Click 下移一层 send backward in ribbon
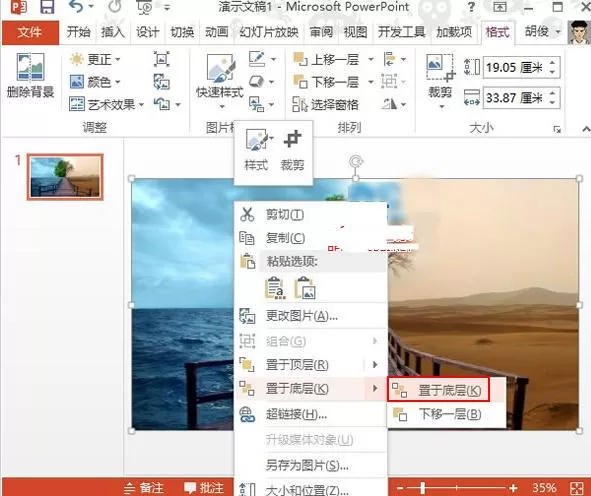The width and height of the screenshot is (591, 496). coord(326,82)
